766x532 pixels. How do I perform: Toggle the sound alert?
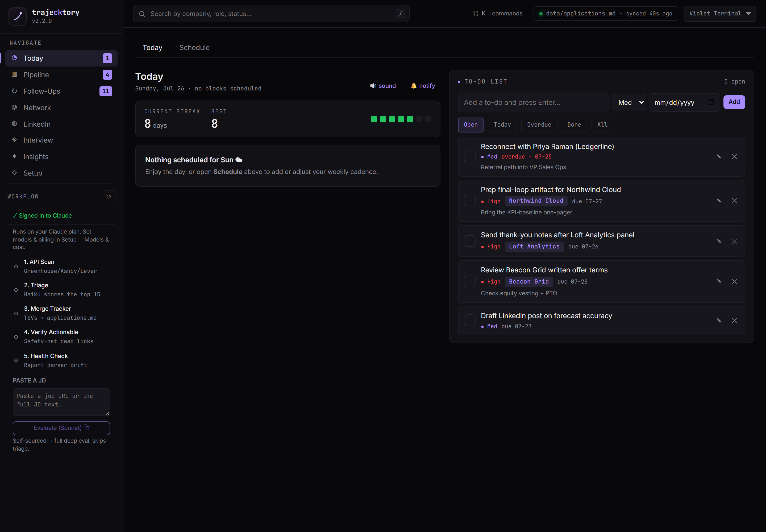[x=383, y=86]
